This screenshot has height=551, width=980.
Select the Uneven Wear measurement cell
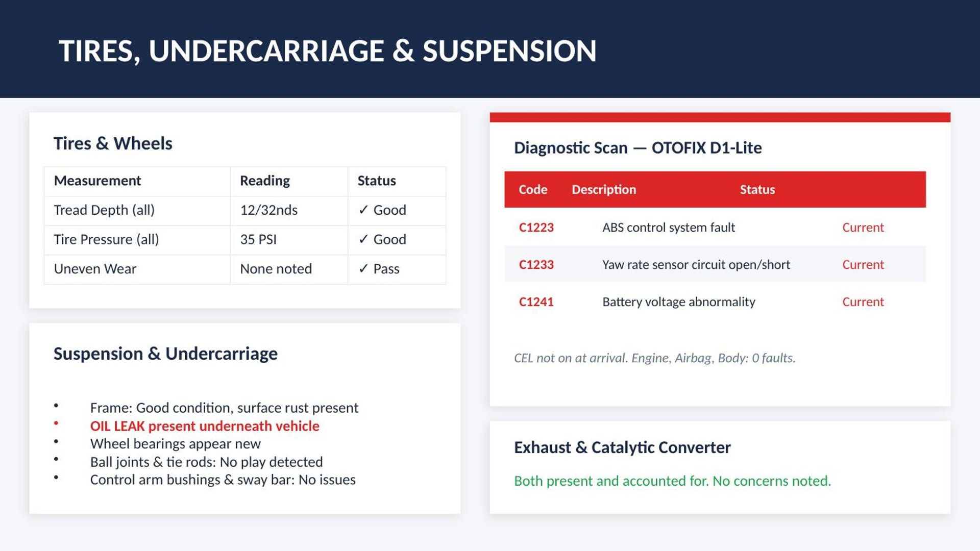(95, 269)
